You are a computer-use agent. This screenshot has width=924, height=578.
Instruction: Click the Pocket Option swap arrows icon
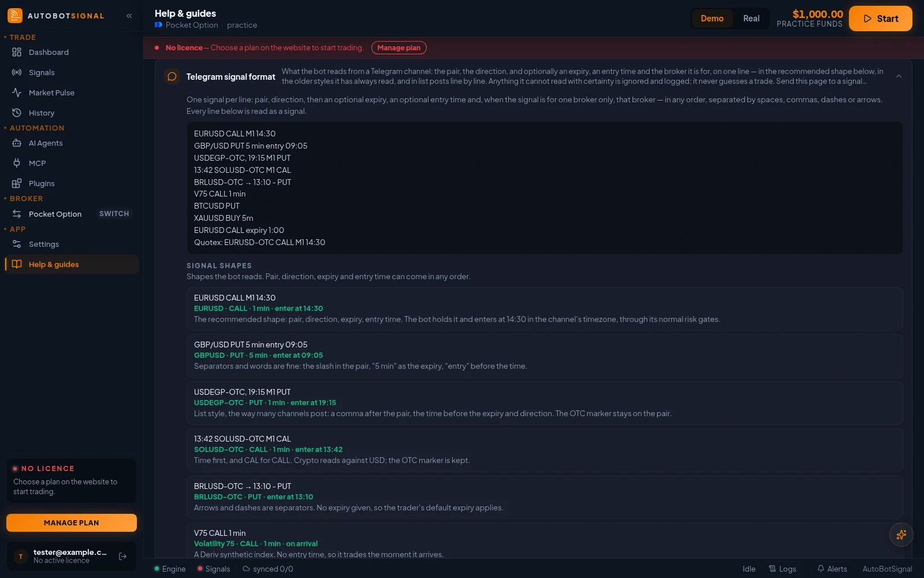pos(17,214)
